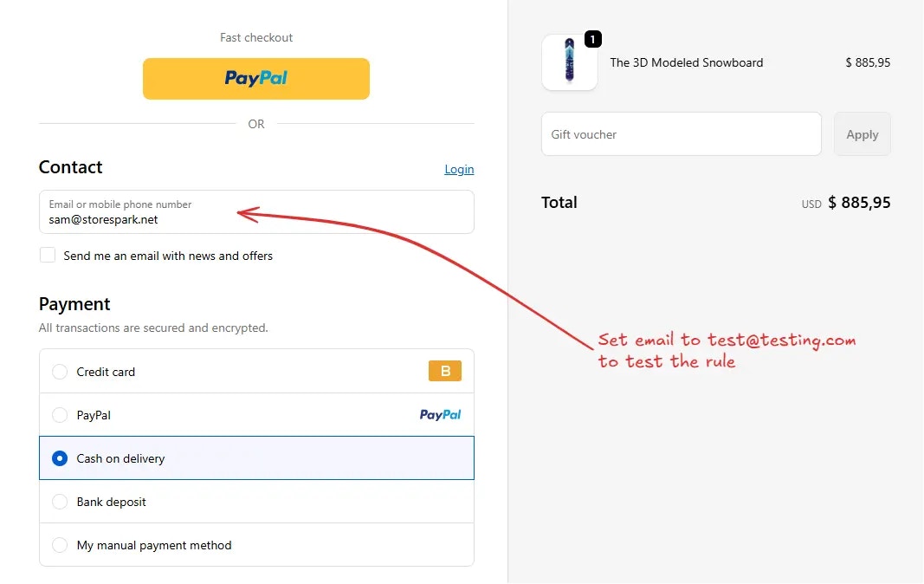Focus the email or mobile phone number field
The image size is (924, 584).
click(256, 211)
